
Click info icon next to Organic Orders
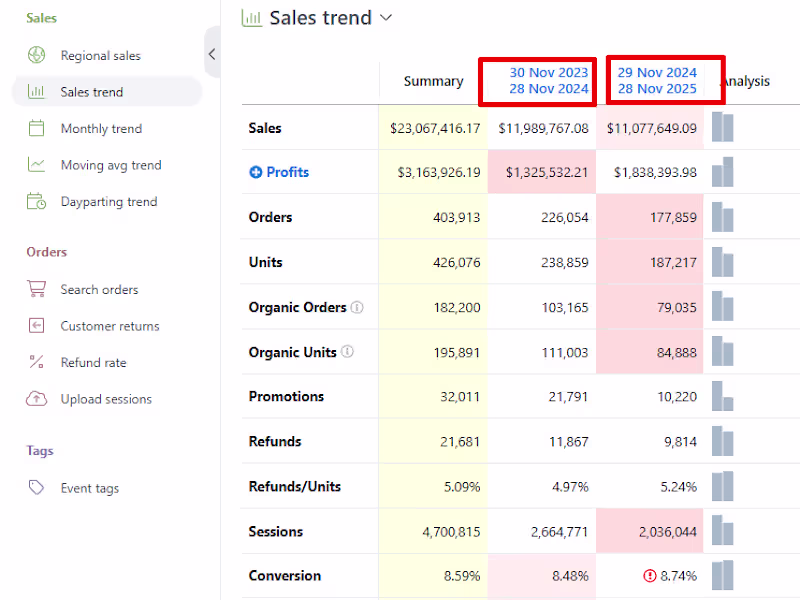pos(357,307)
